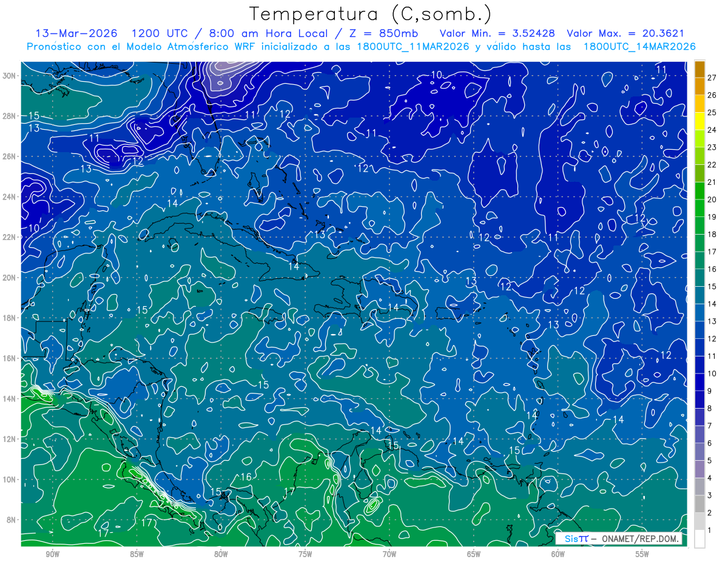728x562 pixels.
Task: Click the '20N' latitude label
Action: (8, 277)
